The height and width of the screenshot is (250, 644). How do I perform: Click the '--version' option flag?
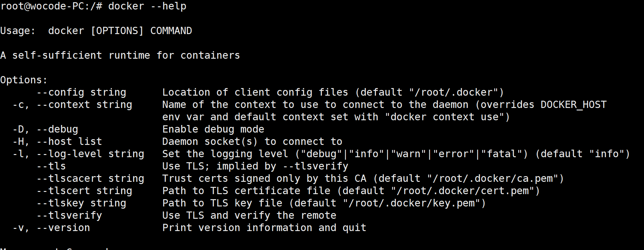coord(63,228)
